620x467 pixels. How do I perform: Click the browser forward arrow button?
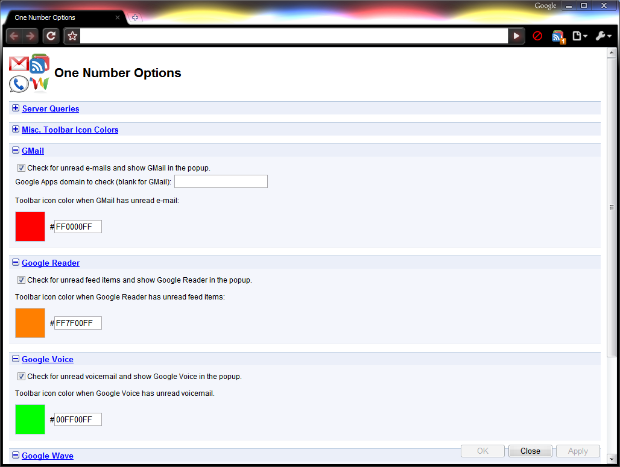(x=32, y=36)
